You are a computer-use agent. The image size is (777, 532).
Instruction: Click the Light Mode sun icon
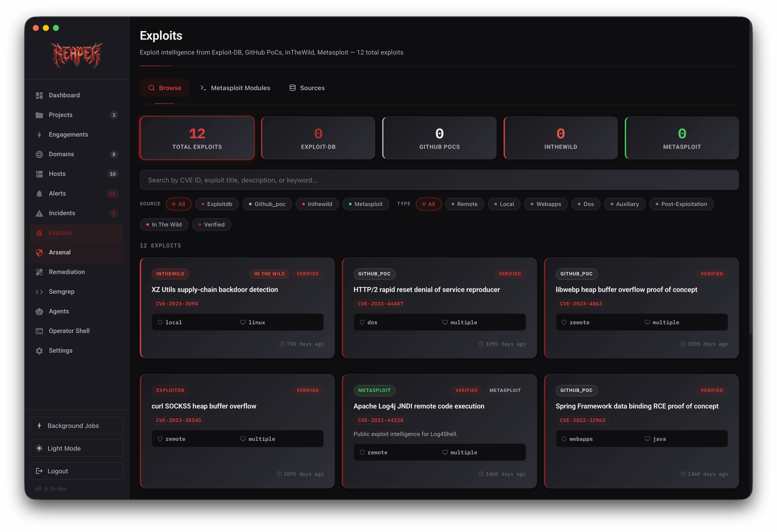click(x=39, y=448)
